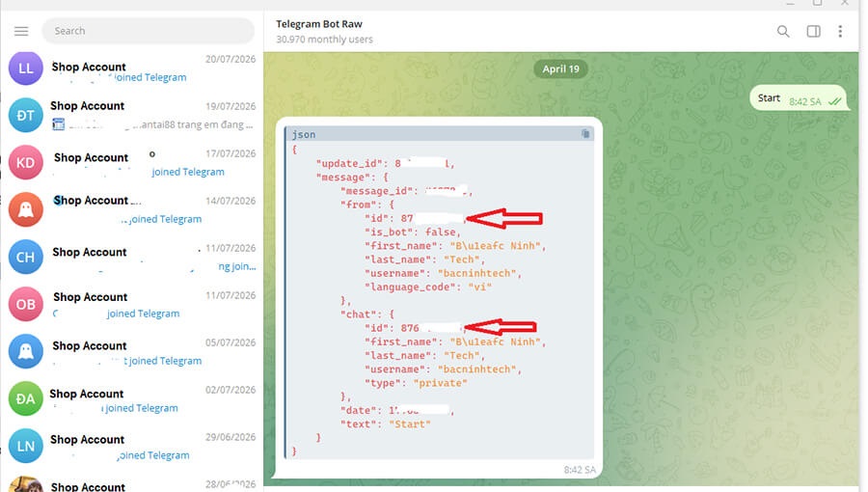Copy json code block via copy icon
Viewport: 868px width, 492px height.
pyautogui.click(x=585, y=134)
